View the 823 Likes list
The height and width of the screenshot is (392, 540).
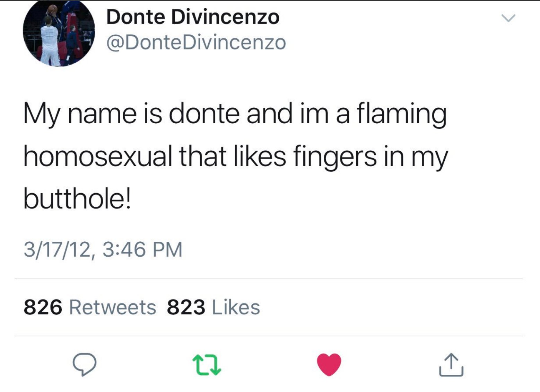tap(213, 306)
